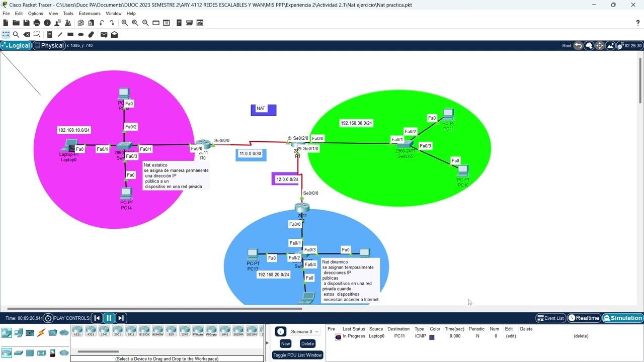Switch to the Physical workspace view
This screenshot has width=644, height=362.
pyautogui.click(x=49, y=46)
